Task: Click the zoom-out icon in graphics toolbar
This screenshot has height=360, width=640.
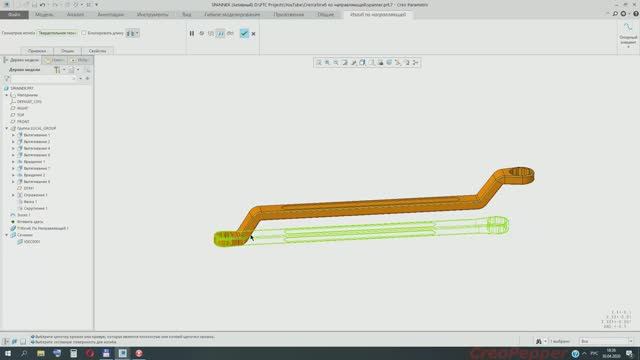Action: tap(336, 62)
